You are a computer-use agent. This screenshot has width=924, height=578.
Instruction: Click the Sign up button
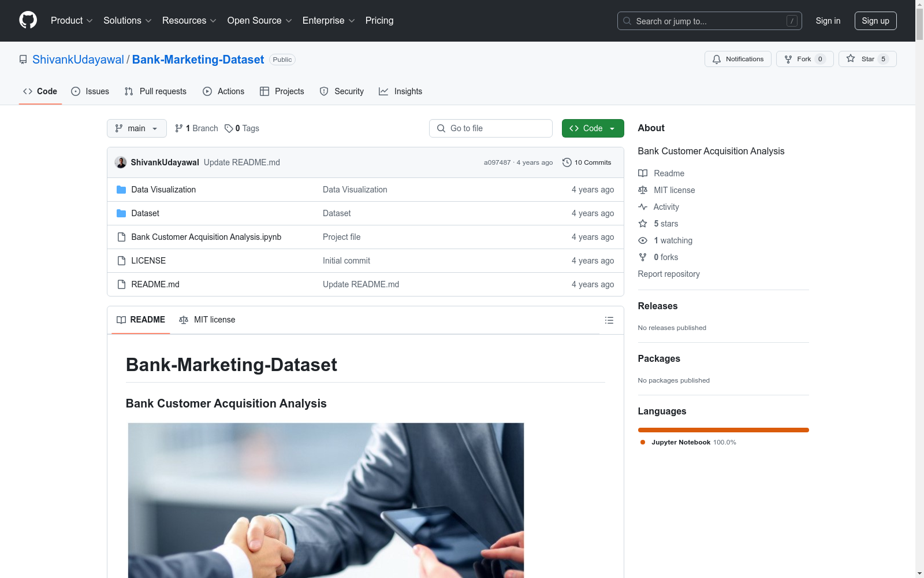coord(875,21)
